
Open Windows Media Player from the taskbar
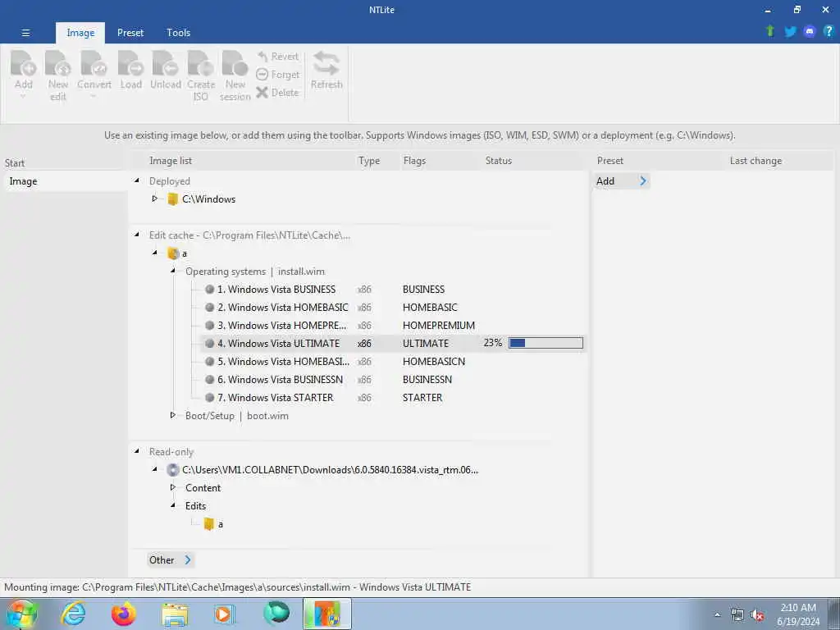click(224, 614)
